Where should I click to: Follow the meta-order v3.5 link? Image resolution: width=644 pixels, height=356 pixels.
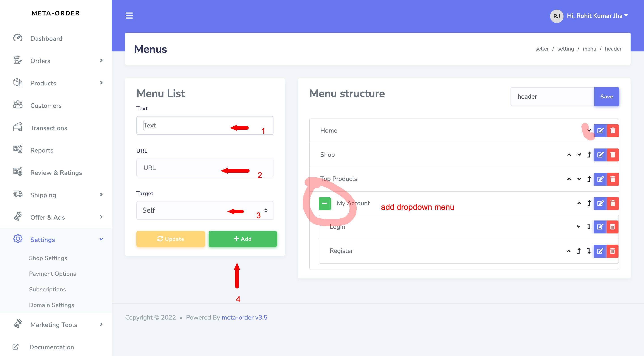(244, 317)
